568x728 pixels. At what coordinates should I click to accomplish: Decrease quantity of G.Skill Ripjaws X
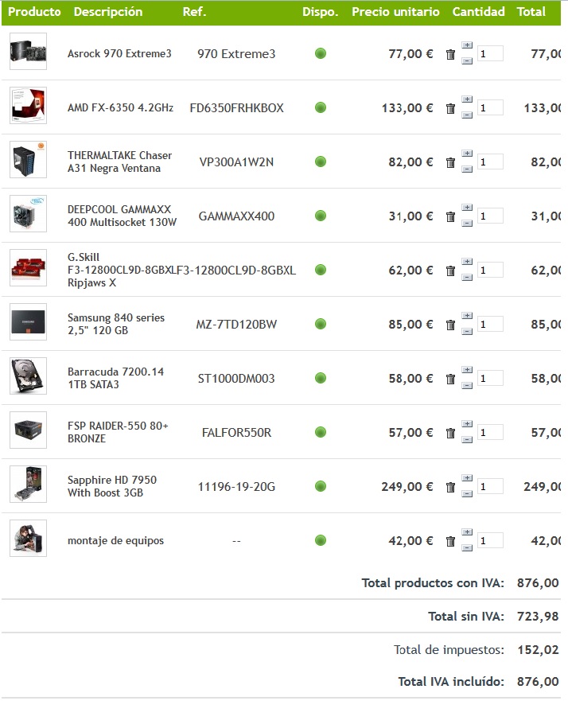[x=467, y=277]
